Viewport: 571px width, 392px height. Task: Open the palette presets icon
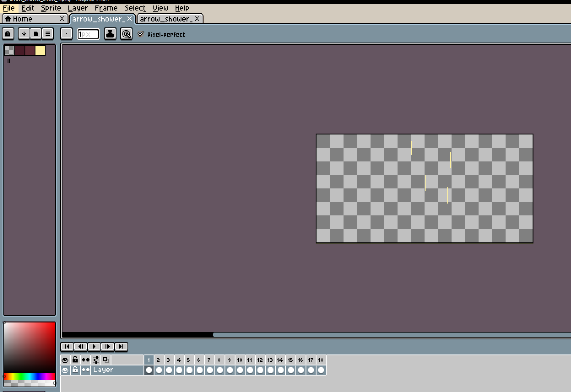coord(36,34)
